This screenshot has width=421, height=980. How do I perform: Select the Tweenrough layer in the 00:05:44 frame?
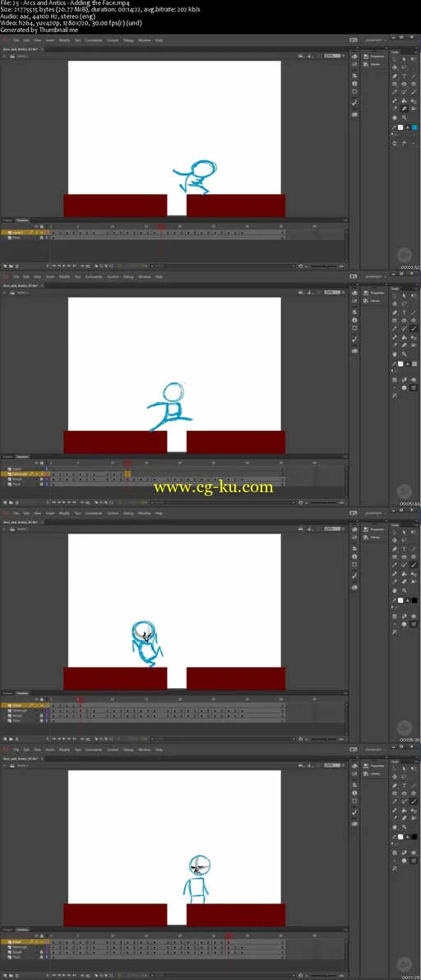pyautogui.click(x=20, y=474)
